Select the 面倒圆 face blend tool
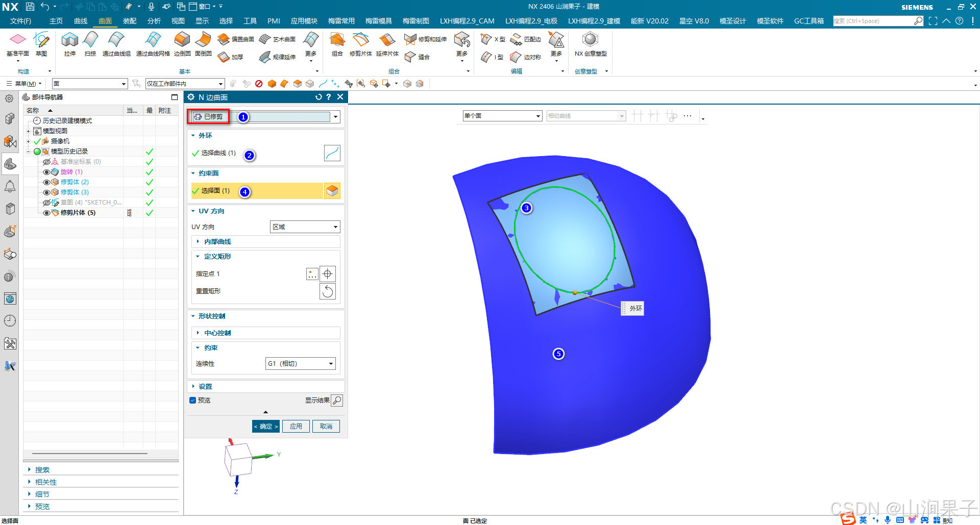980x525 pixels. (203, 44)
